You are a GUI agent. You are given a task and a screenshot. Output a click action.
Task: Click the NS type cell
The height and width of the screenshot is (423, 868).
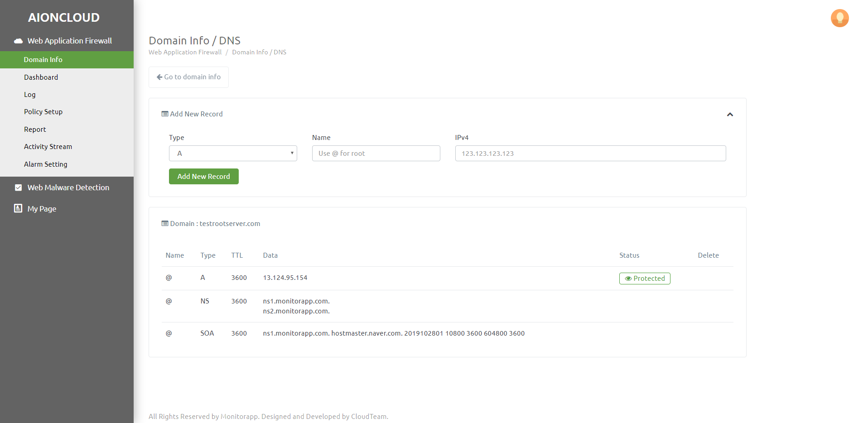pos(205,301)
